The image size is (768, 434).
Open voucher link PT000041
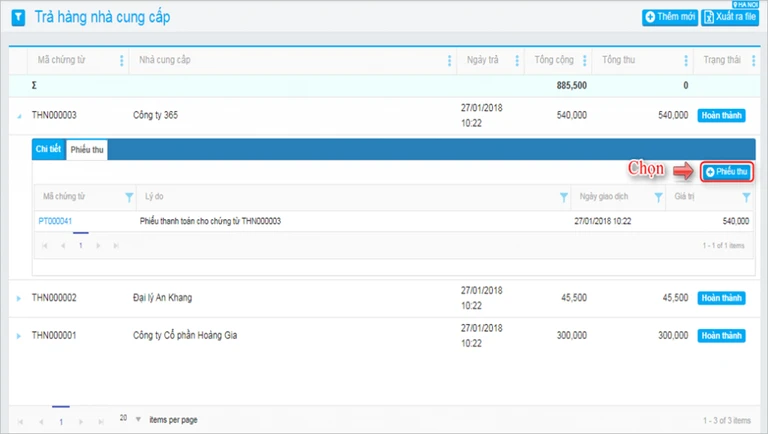(x=55, y=221)
